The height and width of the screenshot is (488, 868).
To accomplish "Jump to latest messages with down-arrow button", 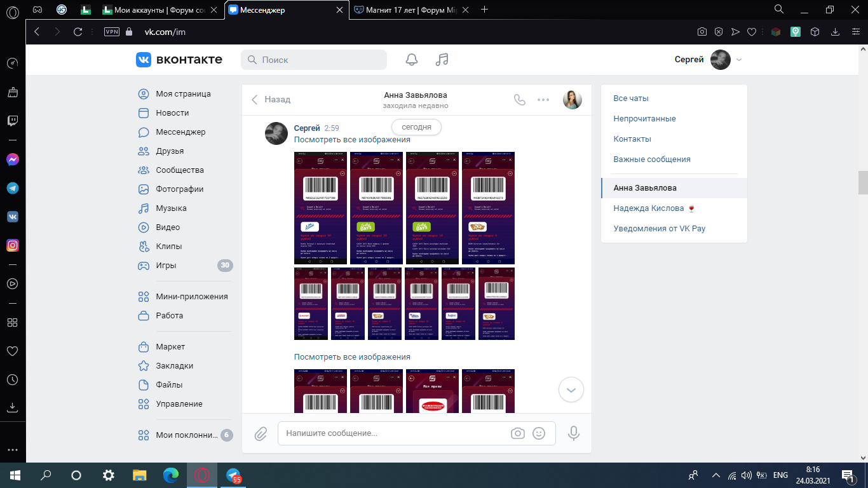I will click(571, 390).
